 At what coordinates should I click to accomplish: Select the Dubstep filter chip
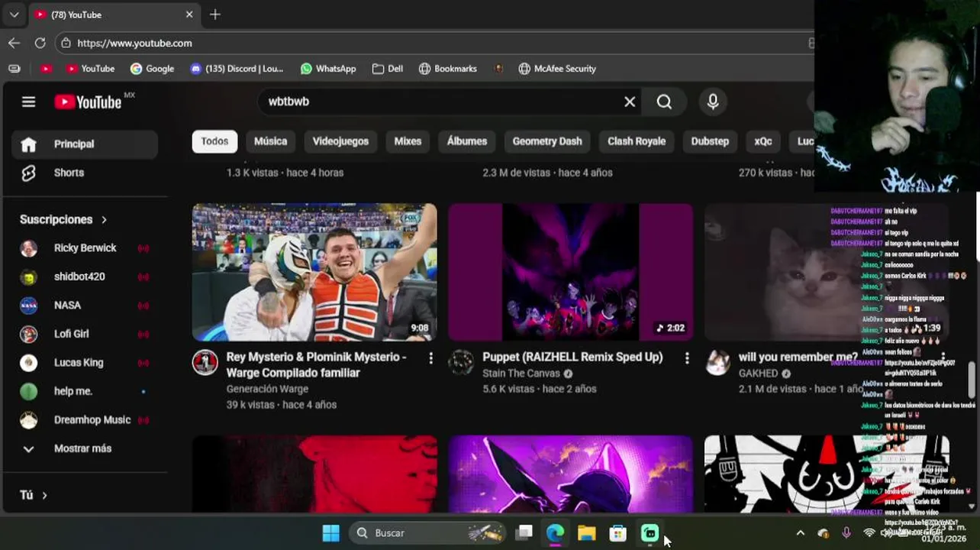710,141
